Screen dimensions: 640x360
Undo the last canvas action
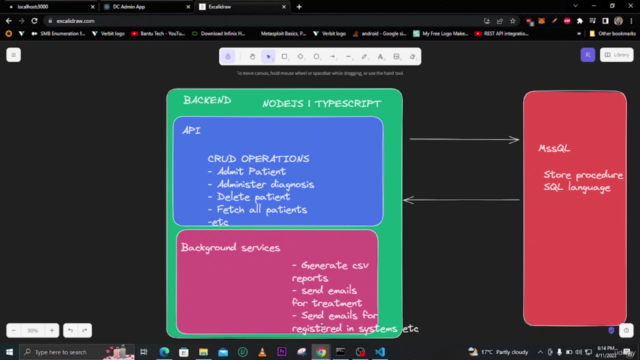click(x=70, y=330)
